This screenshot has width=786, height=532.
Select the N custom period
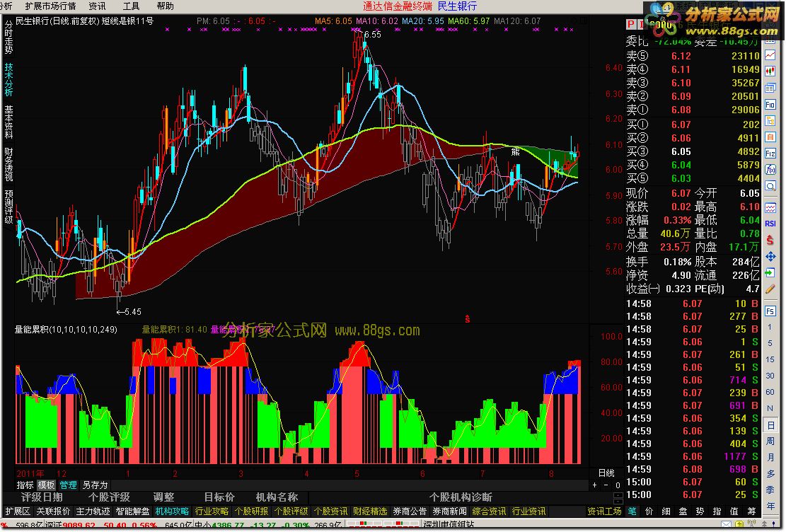pos(770,408)
